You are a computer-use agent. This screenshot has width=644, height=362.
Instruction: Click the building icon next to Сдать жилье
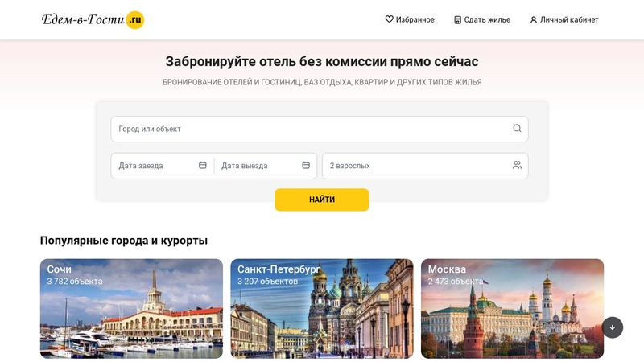click(457, 19)
